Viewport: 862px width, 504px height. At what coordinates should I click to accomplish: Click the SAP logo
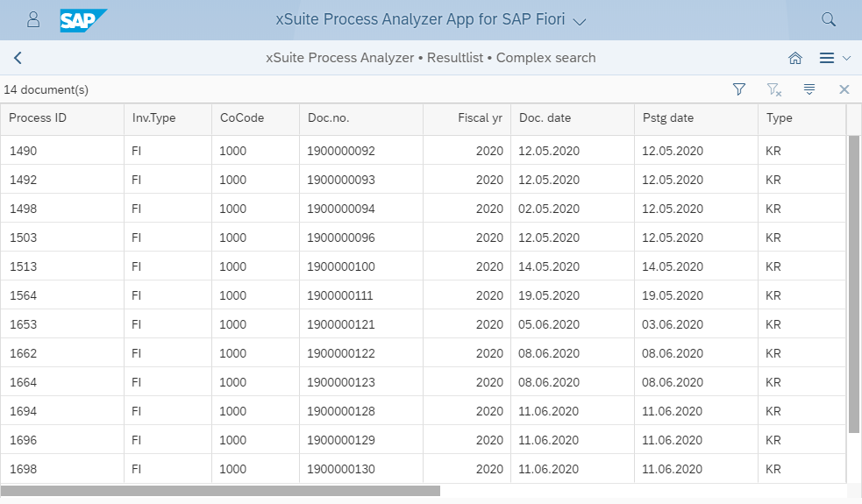click(x=83, y=20)
